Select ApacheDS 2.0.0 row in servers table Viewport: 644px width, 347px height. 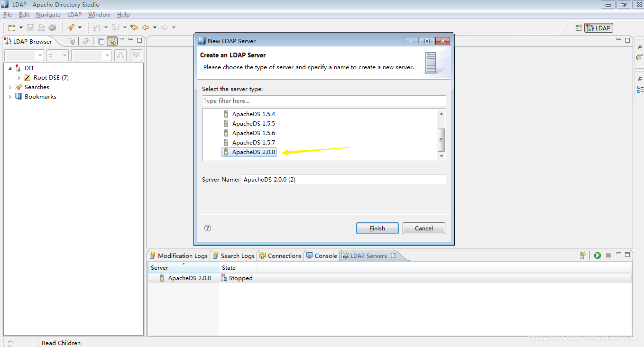pos(390,278)
